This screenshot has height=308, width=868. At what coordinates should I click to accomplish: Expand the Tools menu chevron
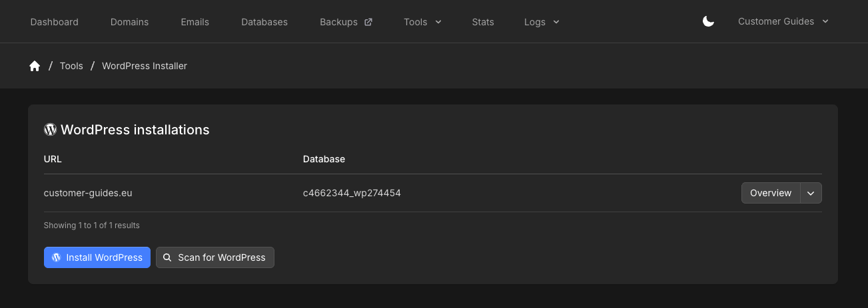coord(438,22)
